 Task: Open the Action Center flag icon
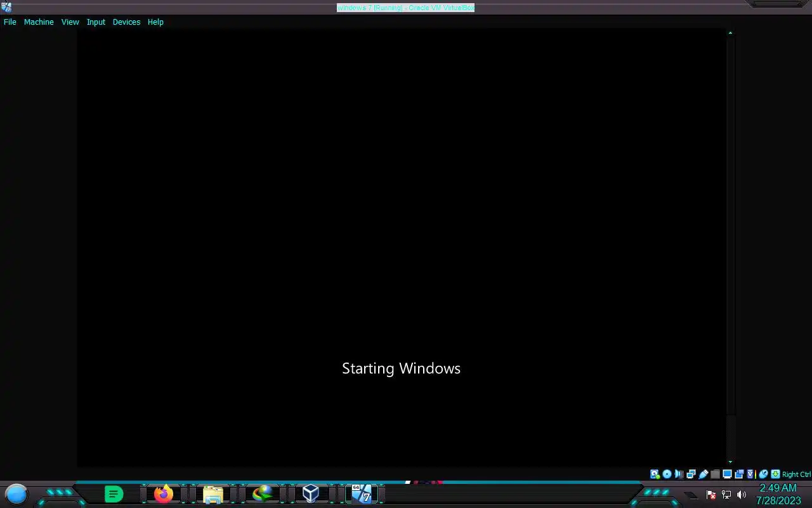click(x=711, y=495)
